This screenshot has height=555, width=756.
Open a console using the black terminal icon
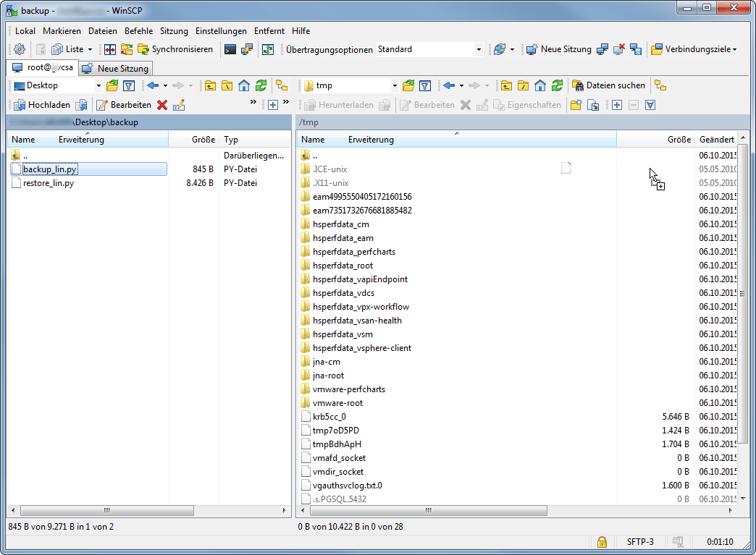tap(231, 49)
